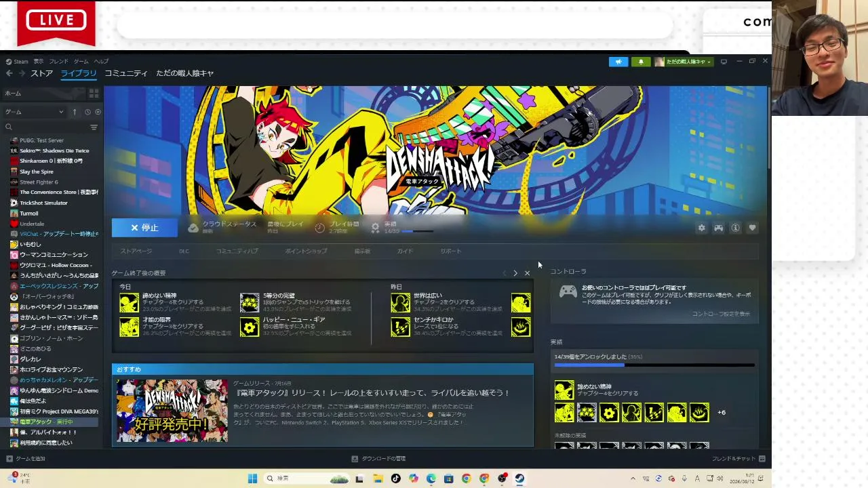Image resolution: width=868 pixels, height=488 pixels.
Task: Select VRChat in the game list
Action: coord(54,234)
